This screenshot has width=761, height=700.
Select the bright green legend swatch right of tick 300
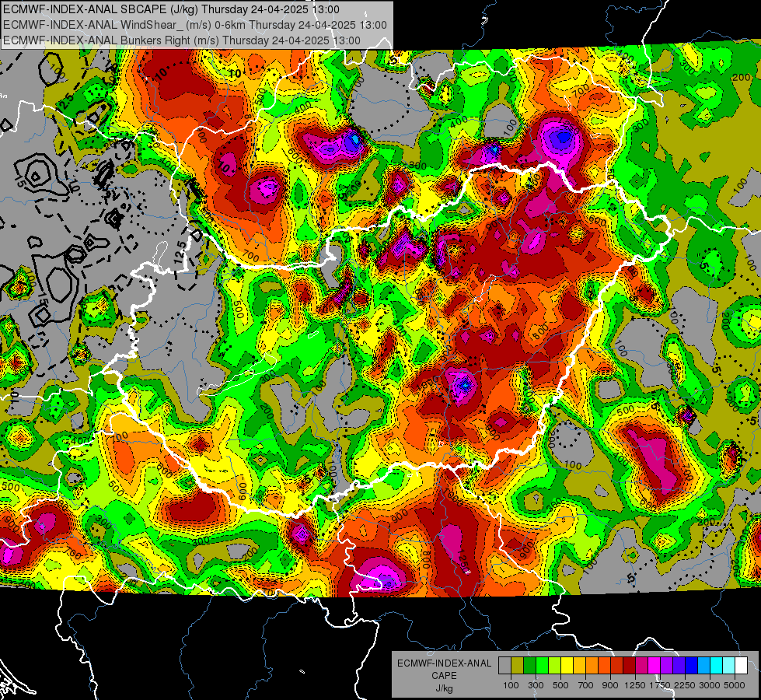tap(542, 666)
